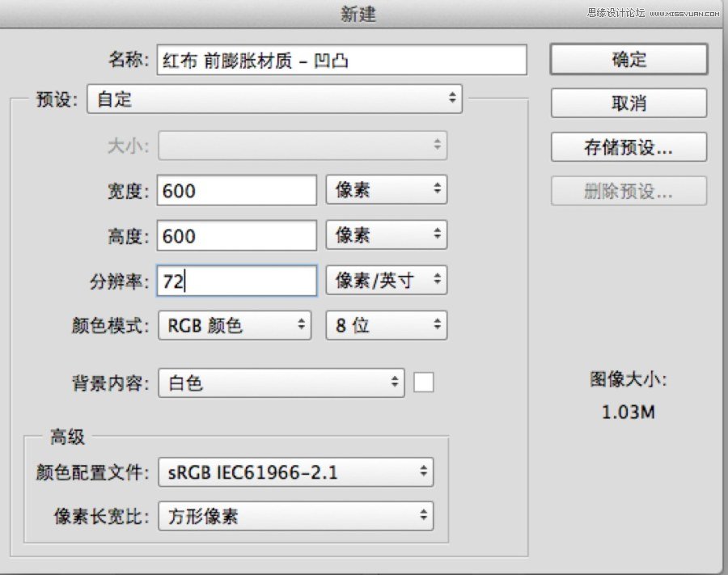Click the 宽度 input field
728x575 pixels.
pyautogui.click(x=237, y=190)
